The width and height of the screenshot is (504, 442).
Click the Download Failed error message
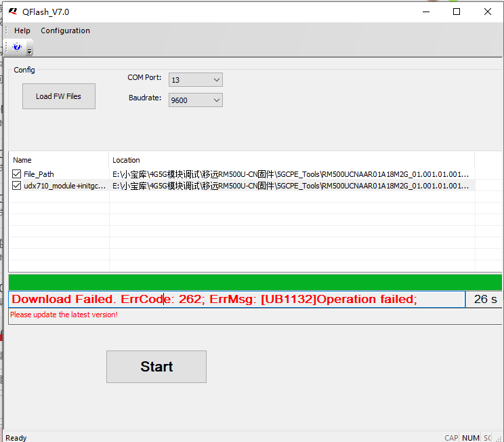click(214, 299)
